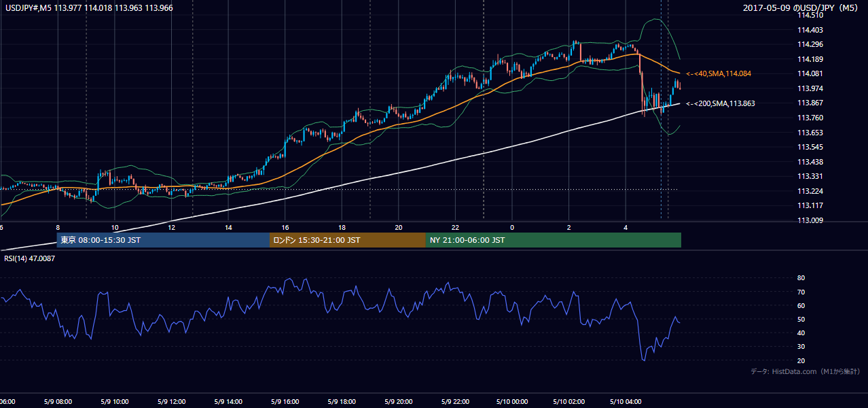The width and height of the screenshot is (868, 408).
Task: Click RSI scale level 20
Action: pos(801,360)
